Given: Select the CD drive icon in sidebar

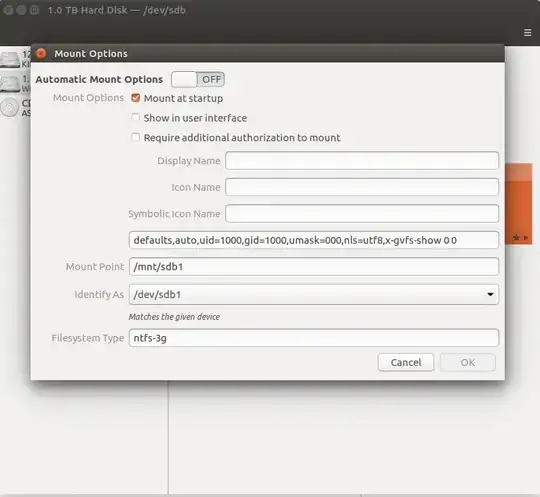Looking at the screenshot, I should (x=9, y=108).
